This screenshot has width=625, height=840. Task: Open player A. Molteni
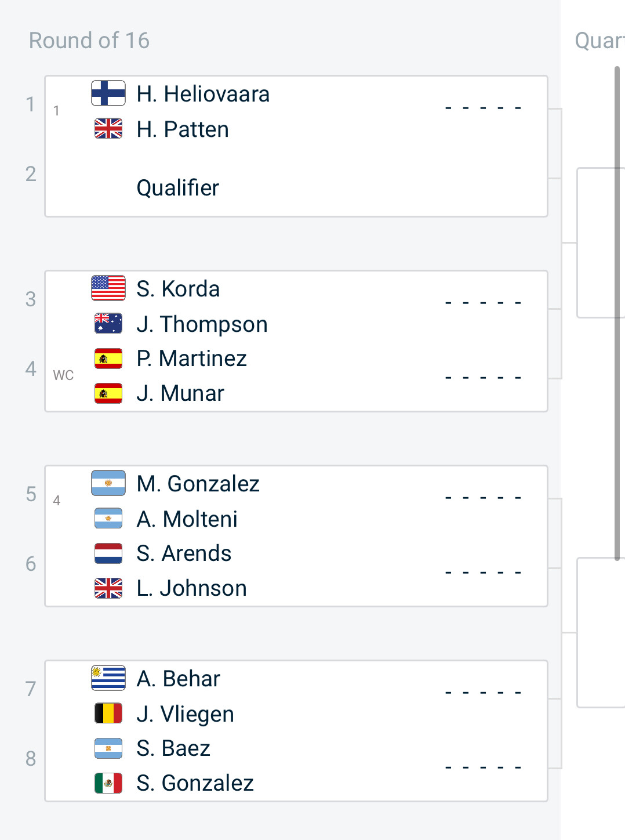187,519
